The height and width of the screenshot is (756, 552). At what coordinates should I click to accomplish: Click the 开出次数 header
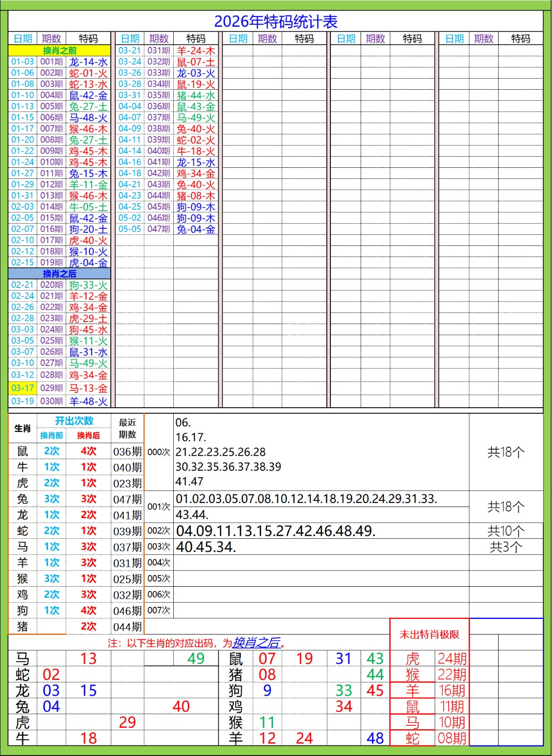point(74,421)
